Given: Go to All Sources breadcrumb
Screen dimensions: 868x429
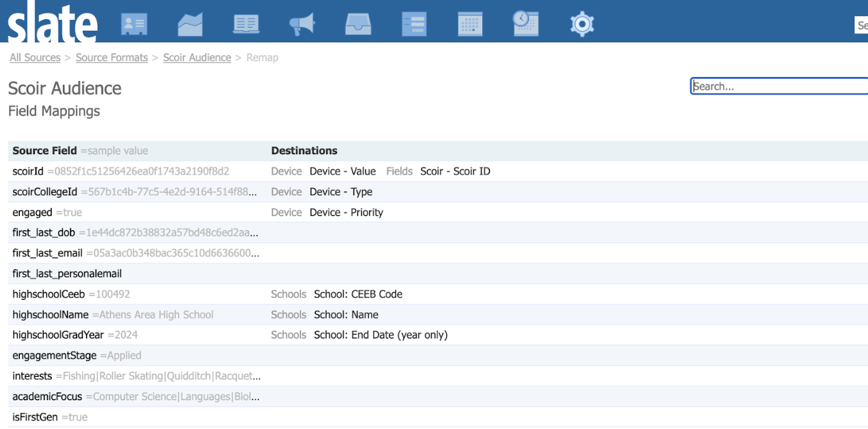Looking at the screenshot, I should (x=35, y=58).
